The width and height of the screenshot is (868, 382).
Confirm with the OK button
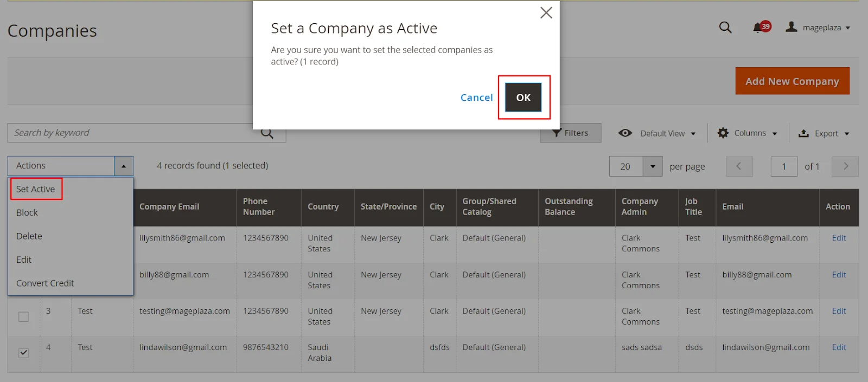(524, 98)
